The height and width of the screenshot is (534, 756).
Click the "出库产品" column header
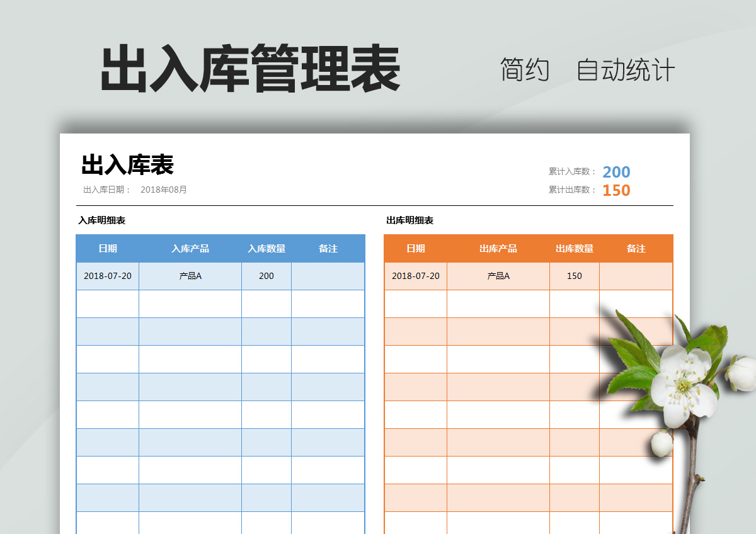tap(498, 249)
